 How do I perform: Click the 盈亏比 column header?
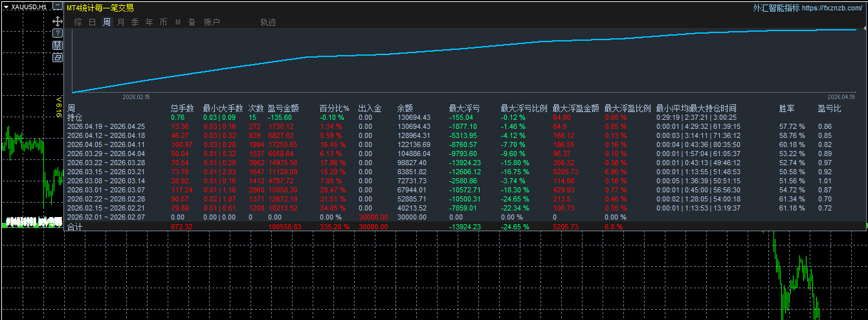[x=830, y=108]
